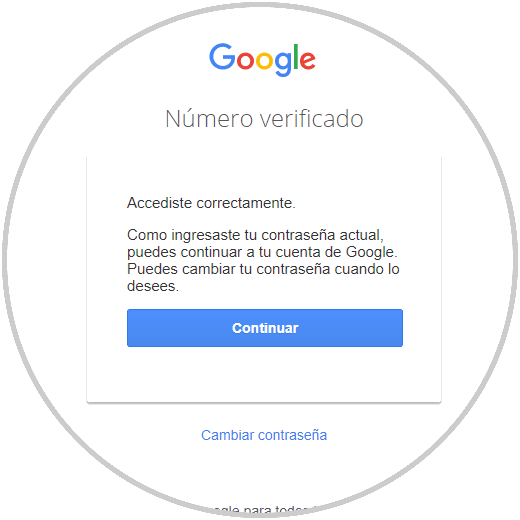Click the blue capital G in logo

(222, 56)
